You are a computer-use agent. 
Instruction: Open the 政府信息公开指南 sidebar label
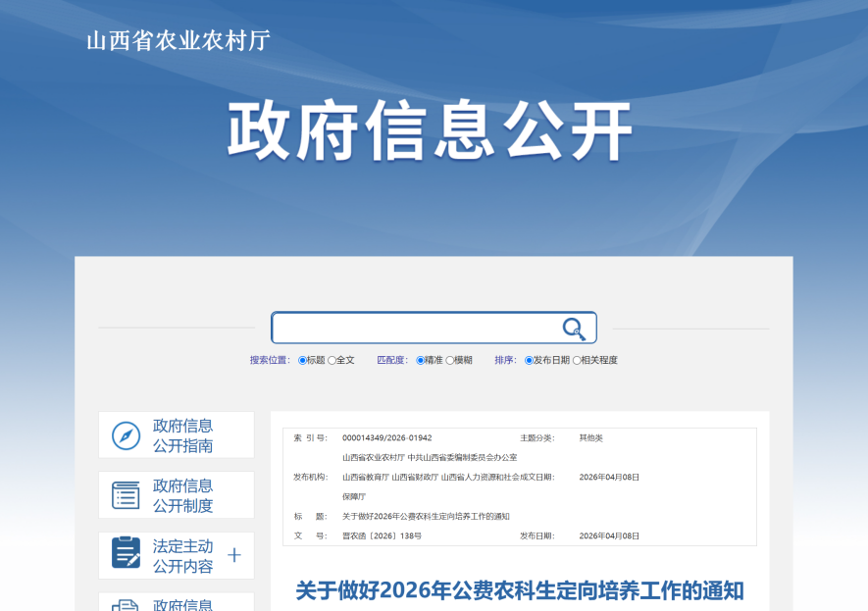(182, 435)
